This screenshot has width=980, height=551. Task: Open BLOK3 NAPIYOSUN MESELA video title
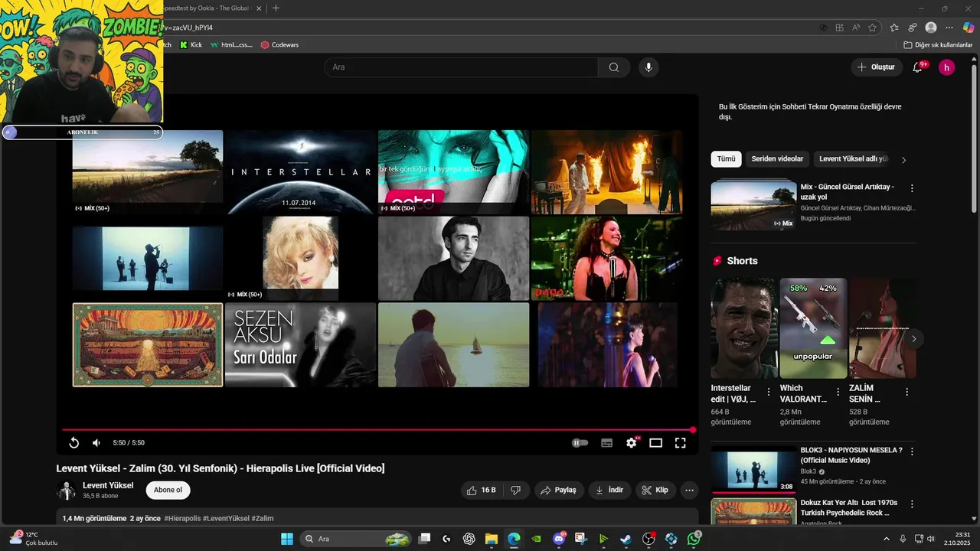click(851, 455)
